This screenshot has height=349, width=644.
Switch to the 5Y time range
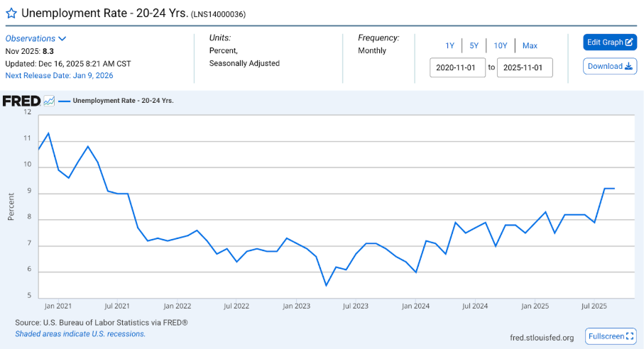point(474,45)
